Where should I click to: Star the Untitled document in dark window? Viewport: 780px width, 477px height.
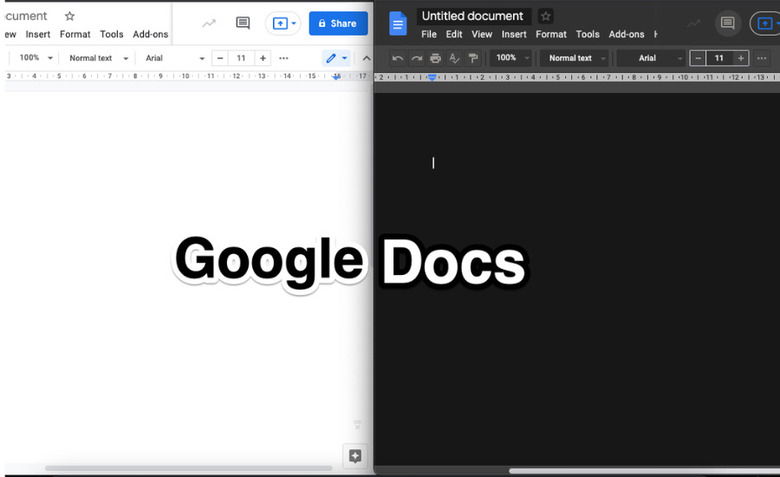(x=545, y=16)
